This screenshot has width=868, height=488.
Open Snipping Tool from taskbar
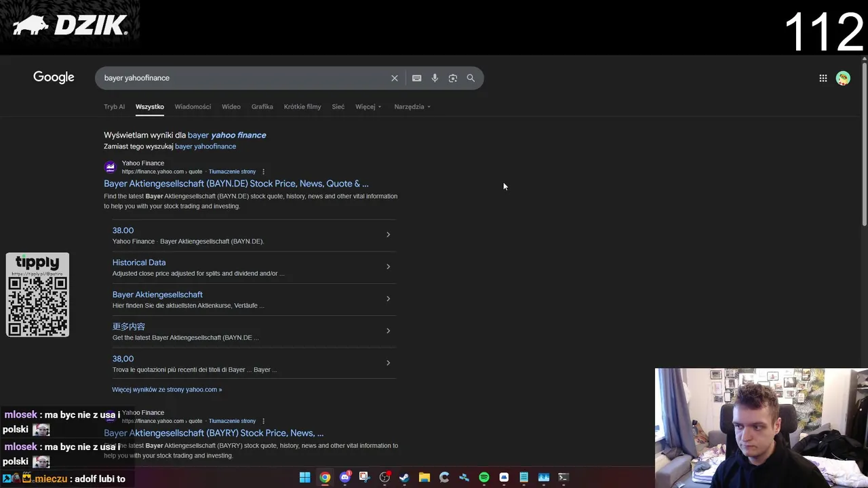click(364, 478)
